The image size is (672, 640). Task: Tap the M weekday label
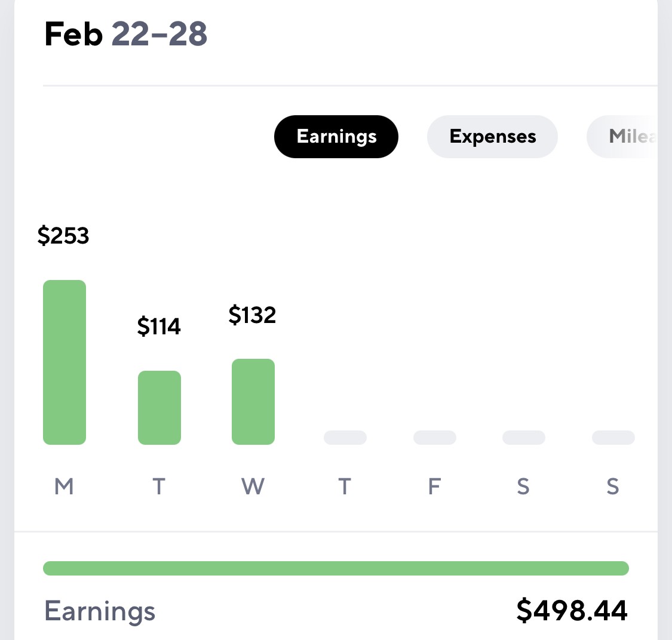tap(65, 487)
